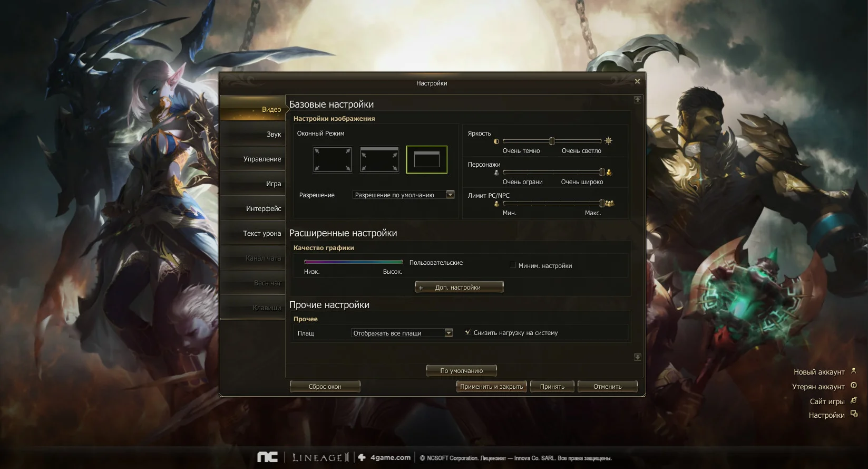Click the dim brightness half-moon icon
The width and height of the screenshot is (868, 469).
click(x=496, y=141)
